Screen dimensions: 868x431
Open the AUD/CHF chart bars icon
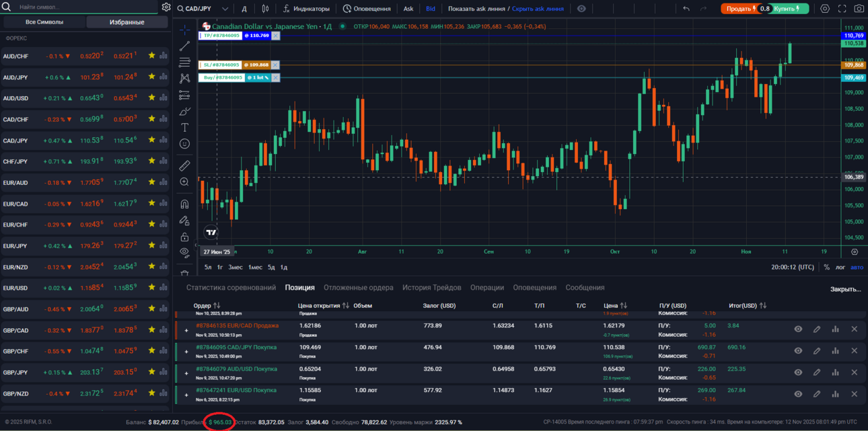tap(164, 56)
